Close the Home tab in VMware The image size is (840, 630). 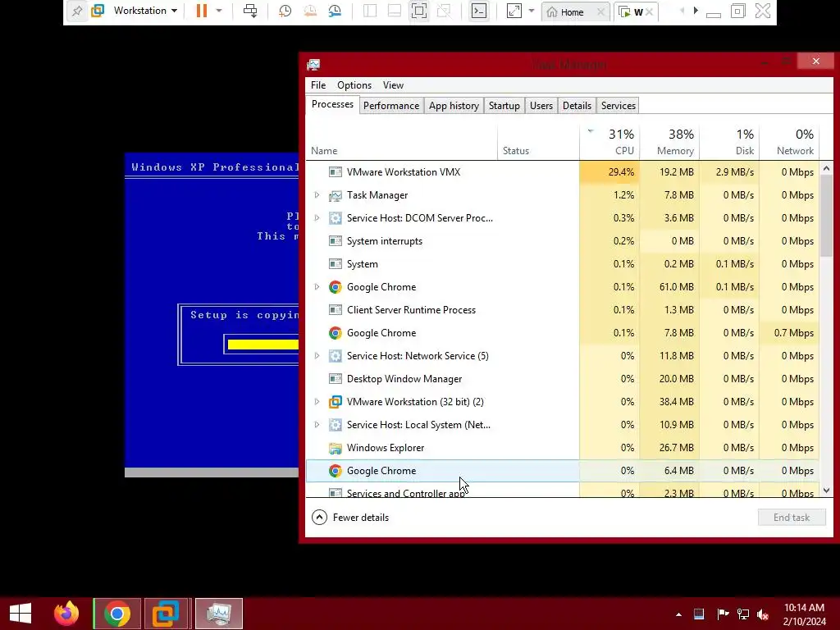click(601, 11)
